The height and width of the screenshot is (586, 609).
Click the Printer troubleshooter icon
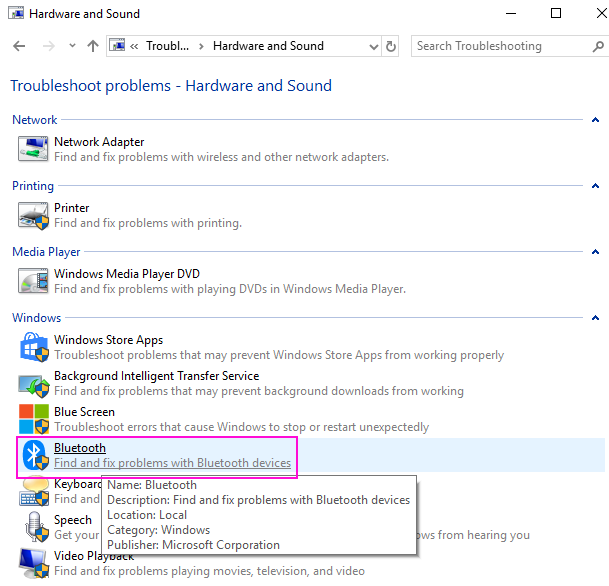click(x=33, y=216)
